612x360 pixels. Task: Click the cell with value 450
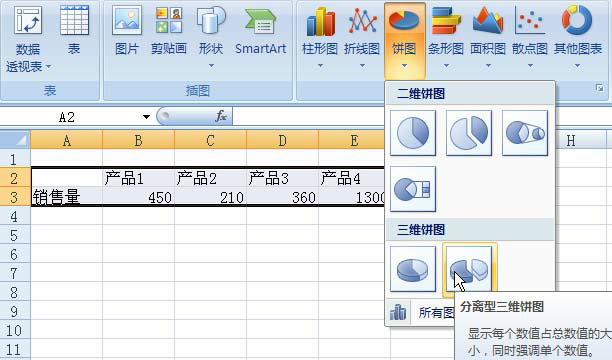(x=139, y=196)
